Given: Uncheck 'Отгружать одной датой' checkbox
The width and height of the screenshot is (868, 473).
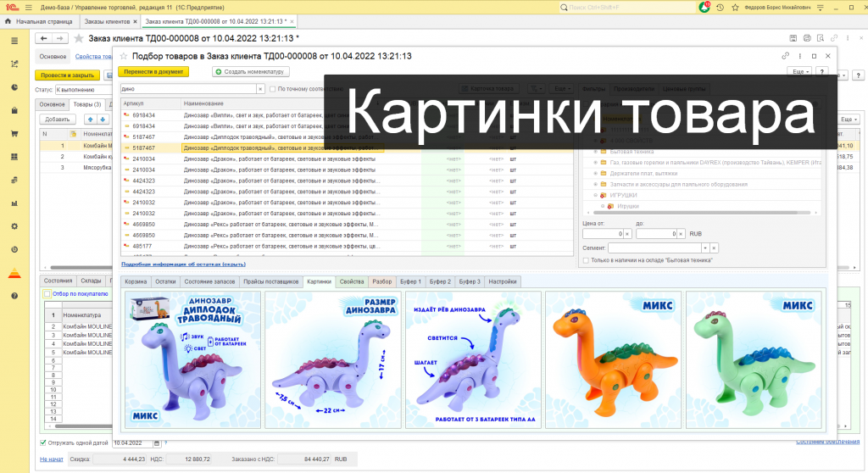Looking at the screenshot, I should click(43, 443).
